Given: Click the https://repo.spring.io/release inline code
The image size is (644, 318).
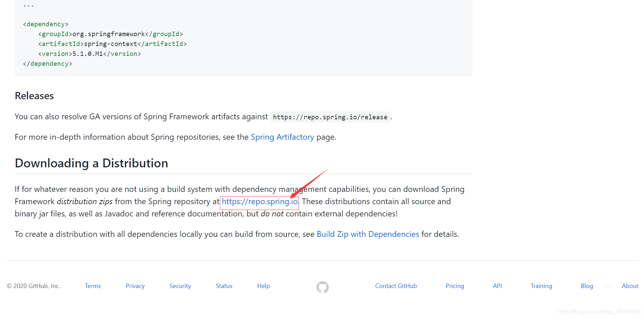Looking at the screenshot, I should coord(330,117).
